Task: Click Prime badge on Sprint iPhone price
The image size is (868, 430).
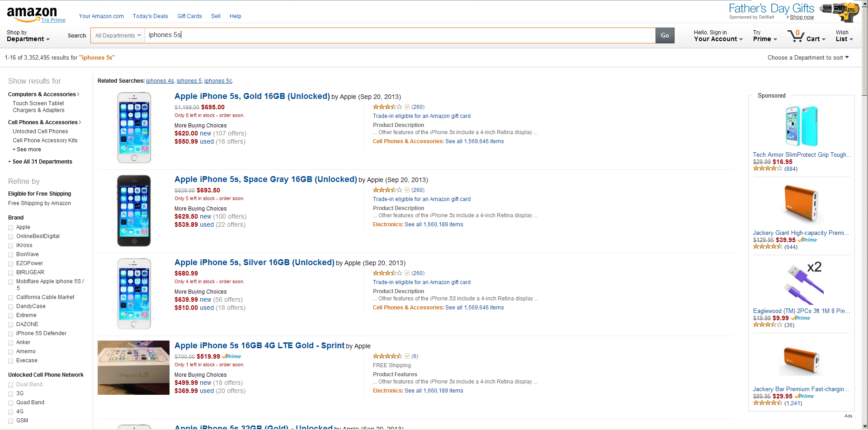Action: (x=231, y=356)
